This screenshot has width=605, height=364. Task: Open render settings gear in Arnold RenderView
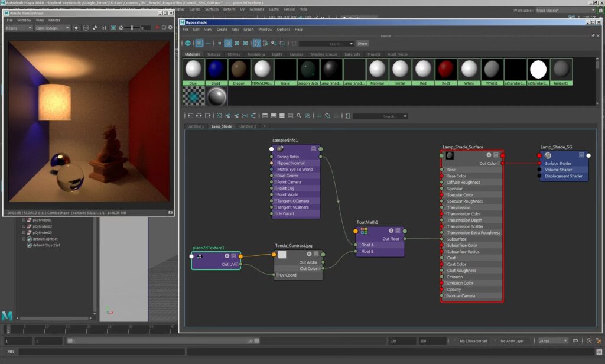pyautogui.click(x=170, y=28)
